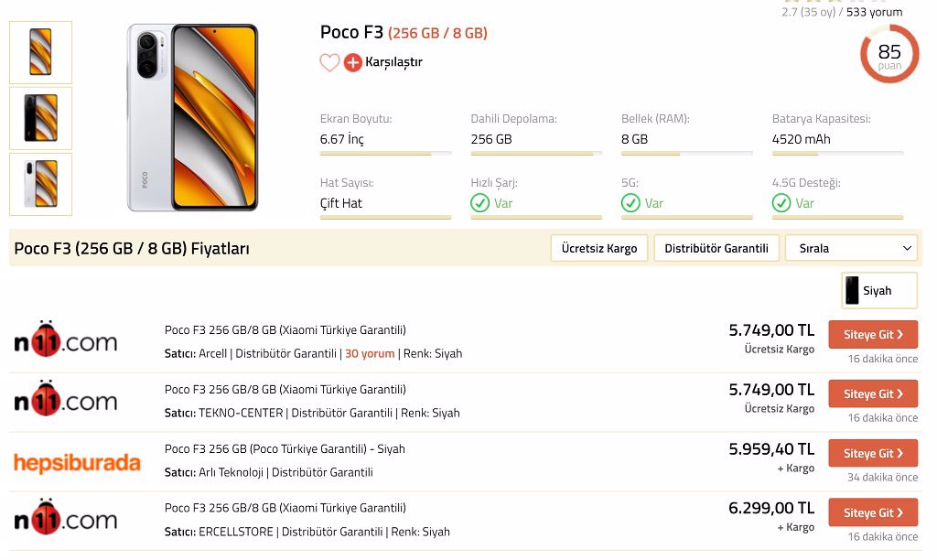937x560 pixels.
Task: Click '34 dakika önce' timestamp
Action: 883,477
